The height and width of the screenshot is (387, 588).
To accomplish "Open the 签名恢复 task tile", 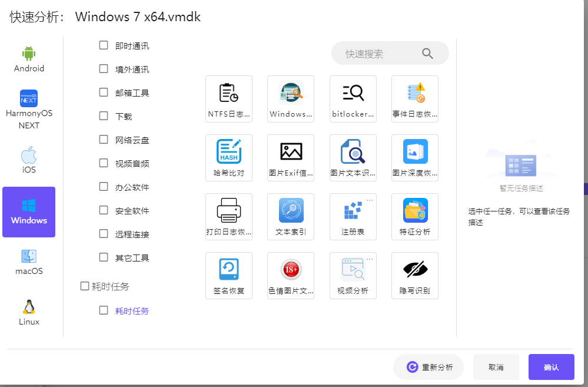I will pos(229,276).
